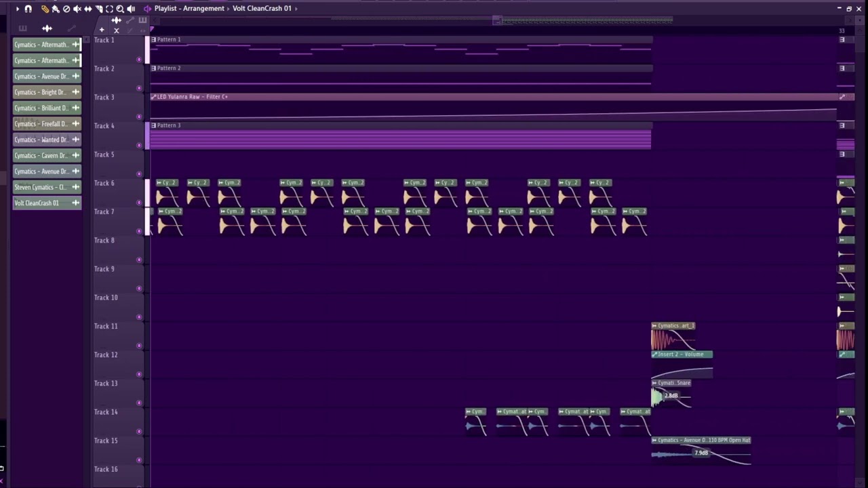Click the Track 11 header label
The image size is (868, 488).
pos(106,326)
